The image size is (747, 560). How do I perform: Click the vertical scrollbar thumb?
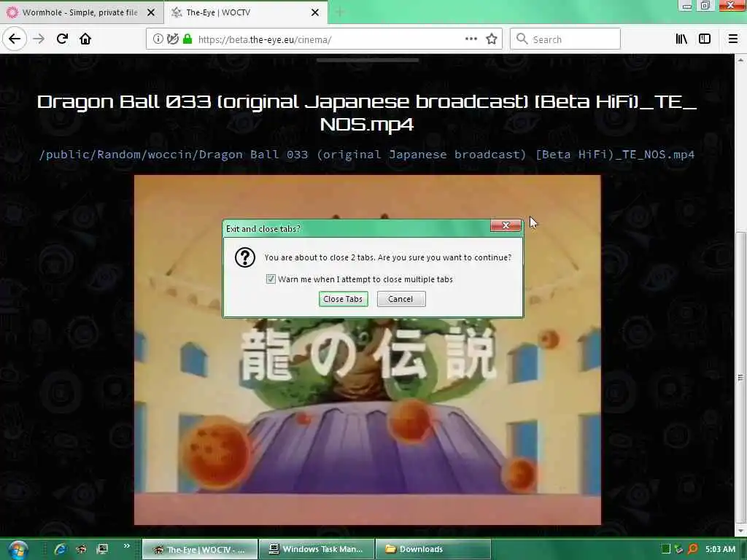tap(740, 378)
